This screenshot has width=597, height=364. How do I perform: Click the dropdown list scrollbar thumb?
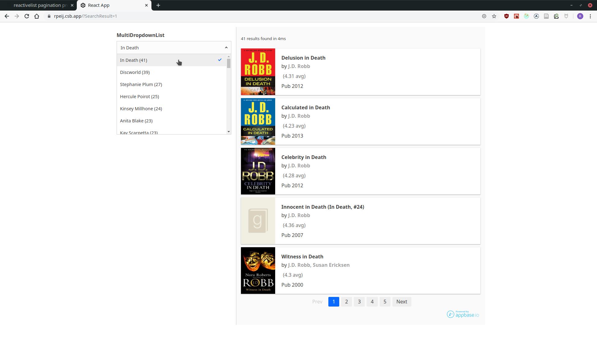(229, 63)
